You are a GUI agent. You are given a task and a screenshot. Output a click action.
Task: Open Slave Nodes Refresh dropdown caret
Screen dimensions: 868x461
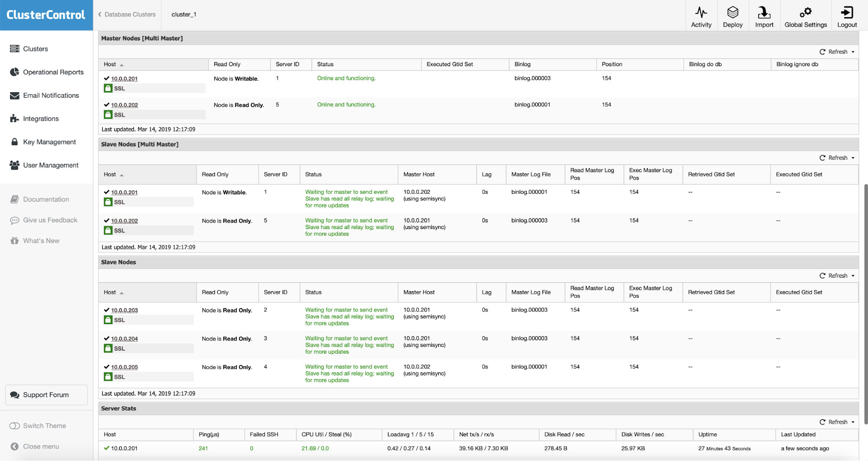click(x=853, y=276)
